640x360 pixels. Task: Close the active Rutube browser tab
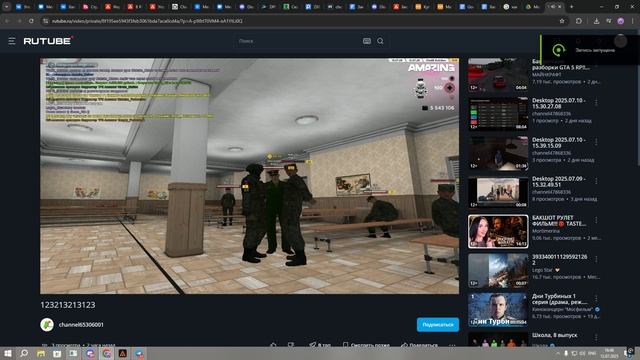tap(560, 7)
